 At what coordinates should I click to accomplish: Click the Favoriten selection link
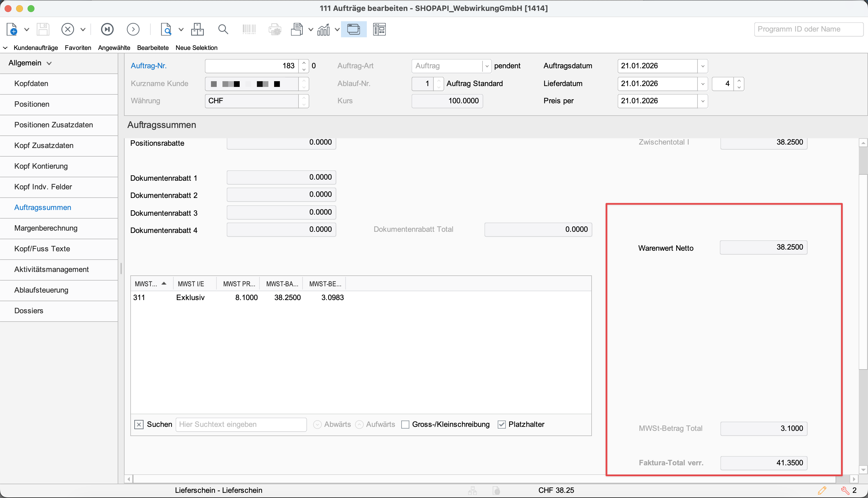coord(78,48)
